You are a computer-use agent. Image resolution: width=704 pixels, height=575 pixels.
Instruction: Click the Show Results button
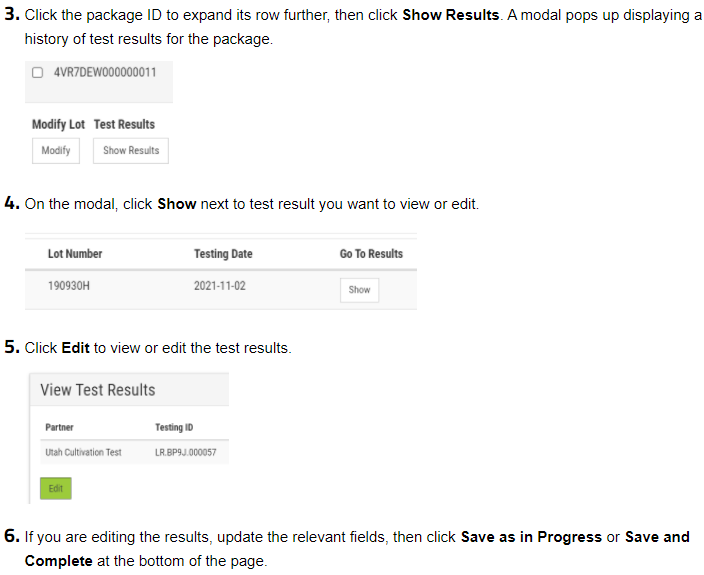[x=131, y=150]
